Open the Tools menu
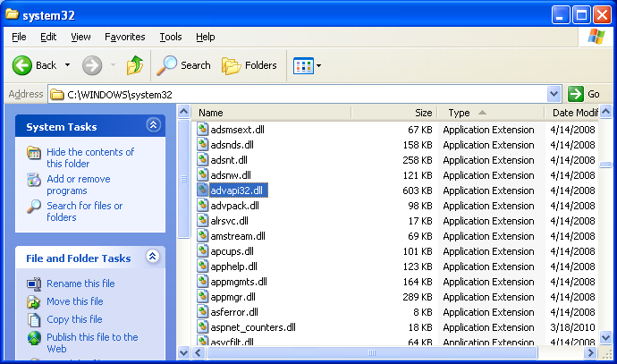Screen dimensions: 617x364 [171, 37]
